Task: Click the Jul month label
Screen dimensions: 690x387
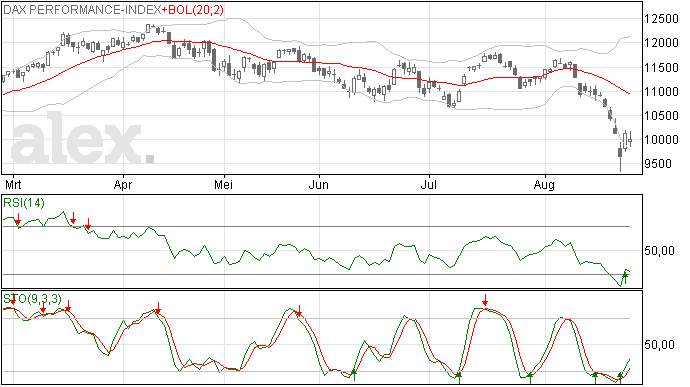Action: 429,184
